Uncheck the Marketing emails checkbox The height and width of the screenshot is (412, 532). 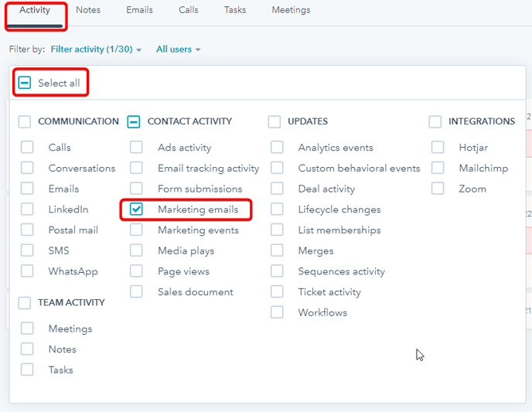click(x=137, y=209)
